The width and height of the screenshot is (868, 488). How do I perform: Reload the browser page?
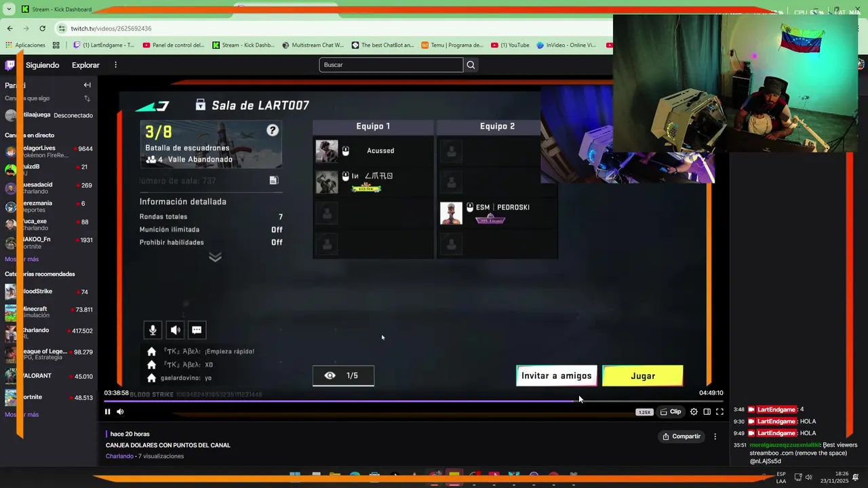click(42, 28)
